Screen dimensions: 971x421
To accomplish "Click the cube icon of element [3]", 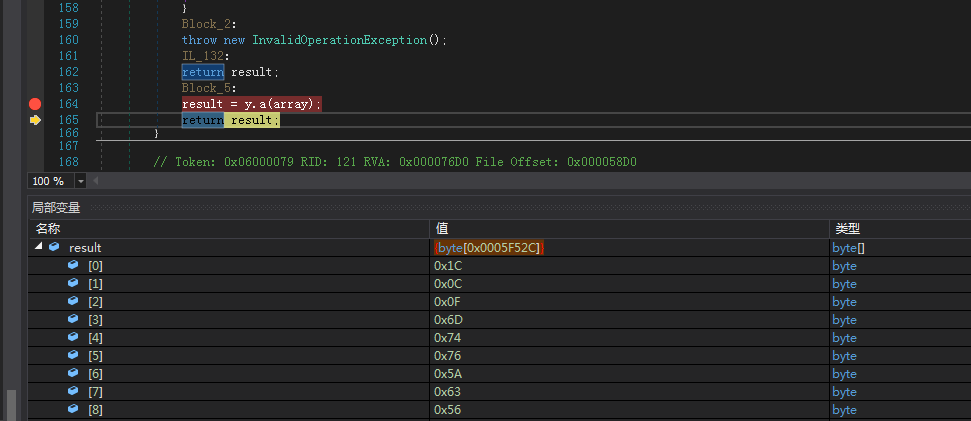I will click(x=74, y=318).
